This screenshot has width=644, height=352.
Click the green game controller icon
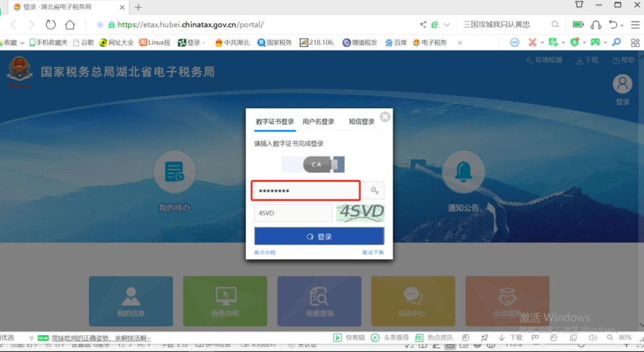point(595,42)
